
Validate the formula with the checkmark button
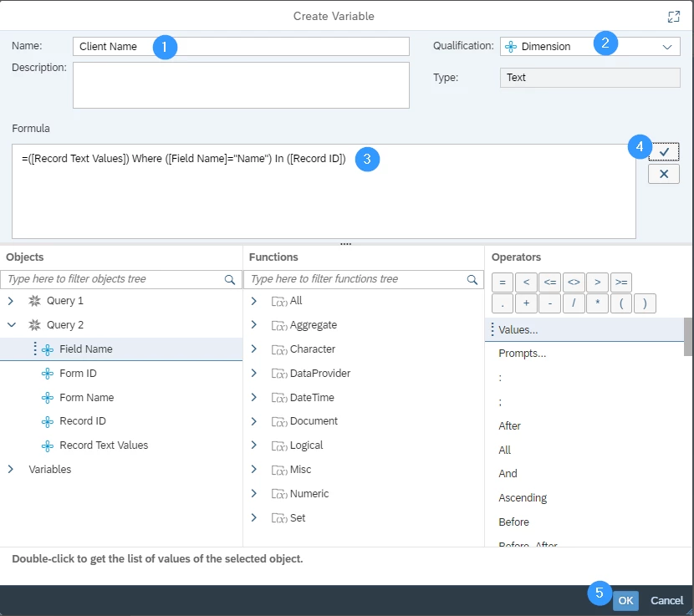coord(663,152)
